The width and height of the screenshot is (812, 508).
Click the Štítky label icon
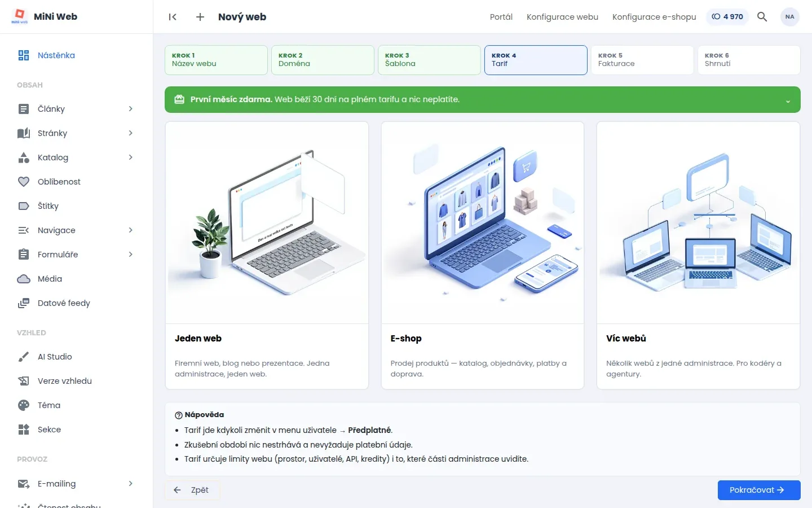click(24, 206)
